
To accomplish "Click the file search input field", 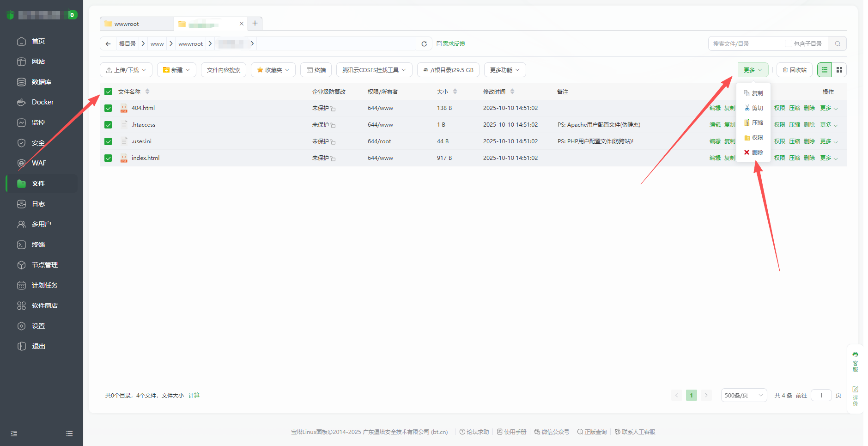I will point(745,44).
